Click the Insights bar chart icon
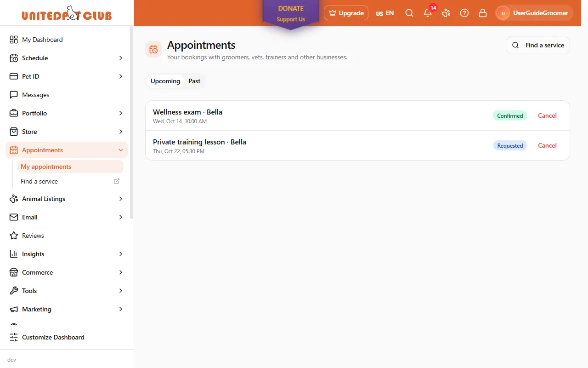588x368 pixels. pos(14,254)
